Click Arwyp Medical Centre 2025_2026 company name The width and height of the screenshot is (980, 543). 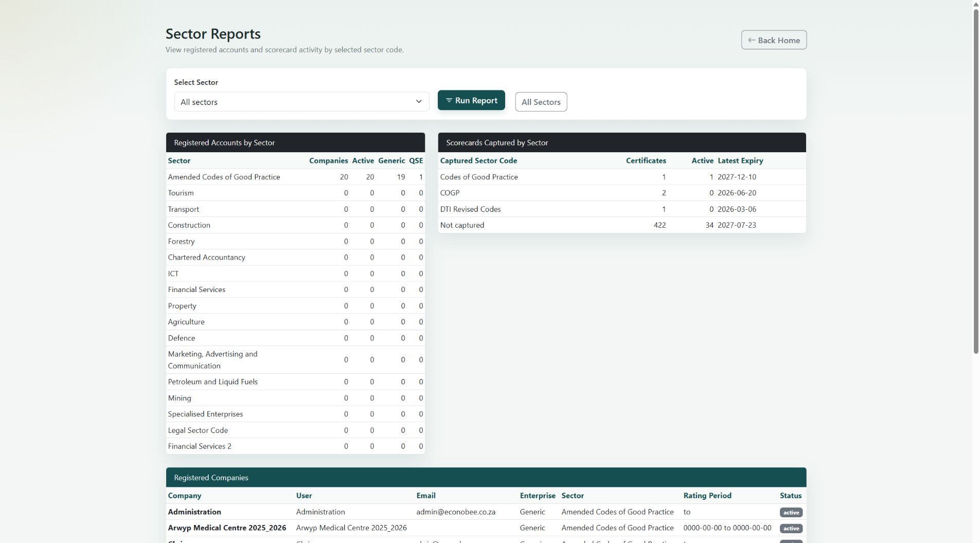[227, 528]
